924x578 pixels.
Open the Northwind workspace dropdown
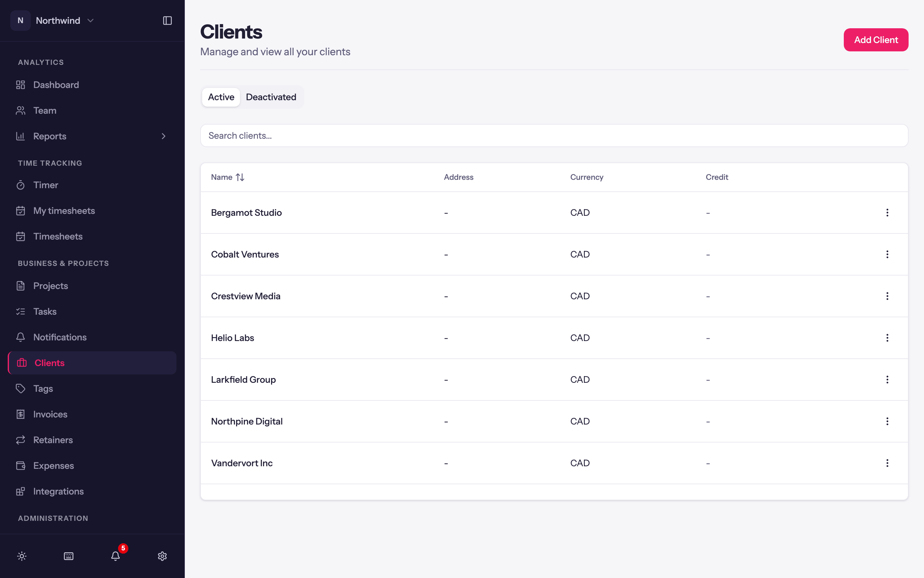(53, 21)
